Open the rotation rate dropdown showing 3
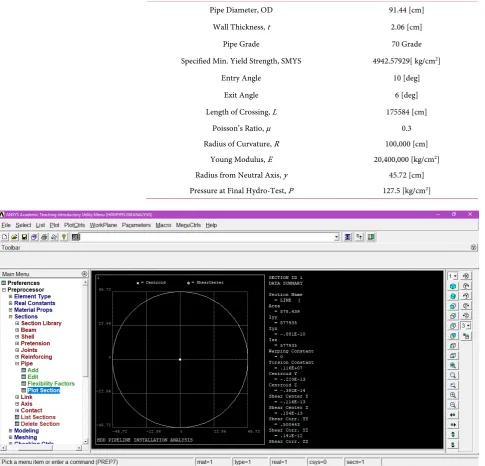Image resolution: width=485 pixels, height=466 pixels. (x=466, y=326)
